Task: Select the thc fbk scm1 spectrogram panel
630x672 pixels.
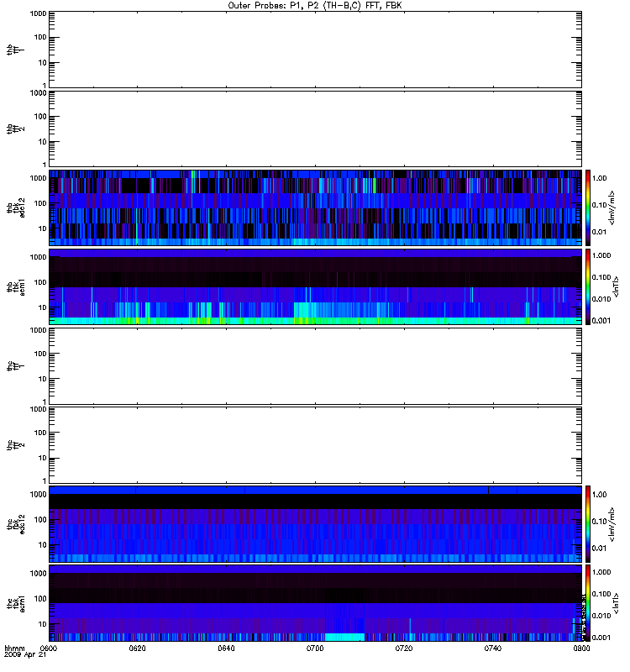Action: pos(316,603)
